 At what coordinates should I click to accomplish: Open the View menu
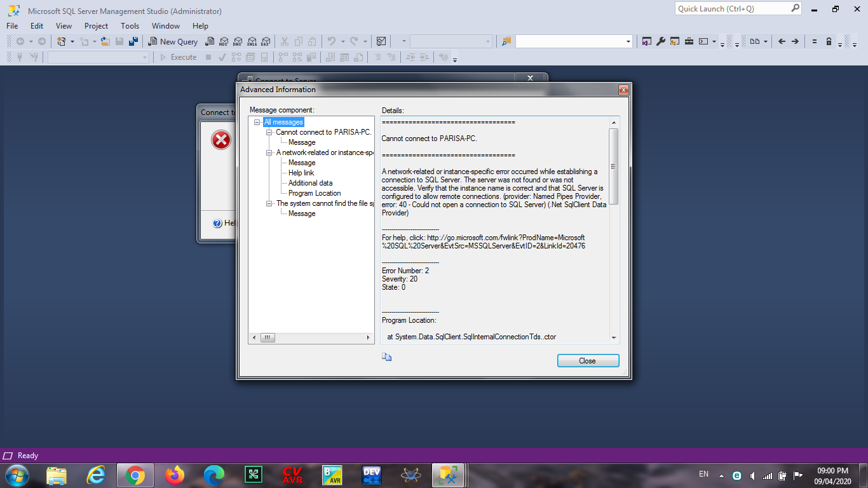pyautogui.click(x=64, y=26)
